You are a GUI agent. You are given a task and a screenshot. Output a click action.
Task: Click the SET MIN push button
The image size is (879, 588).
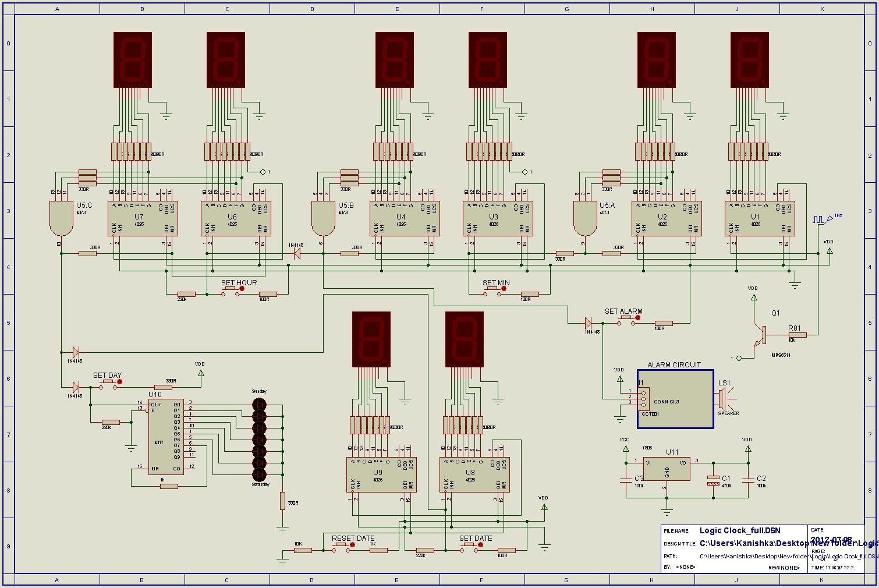[492, 291]
